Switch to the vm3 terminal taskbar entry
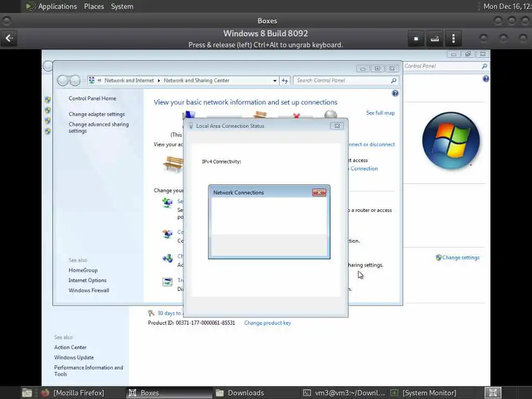This screenshot has width=532, height=399. [x=344, y=393]
